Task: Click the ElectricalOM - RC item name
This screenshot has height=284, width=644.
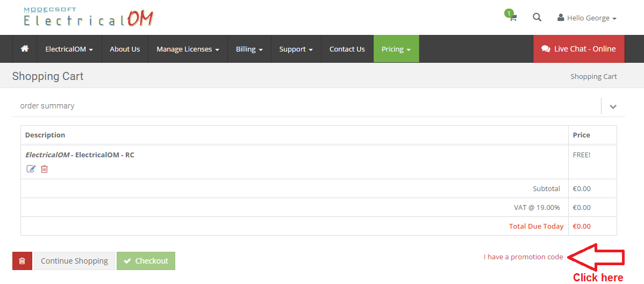Action: [x=80, y=155]
